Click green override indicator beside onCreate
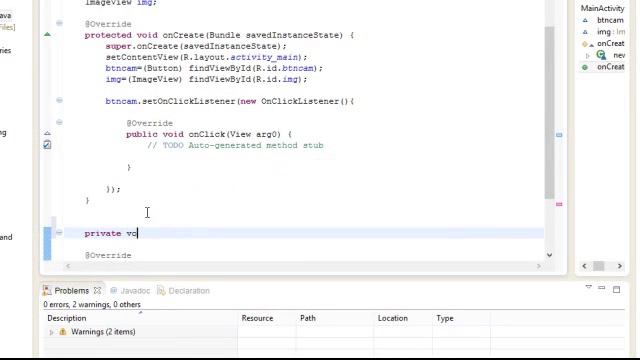 coord(47,35)
